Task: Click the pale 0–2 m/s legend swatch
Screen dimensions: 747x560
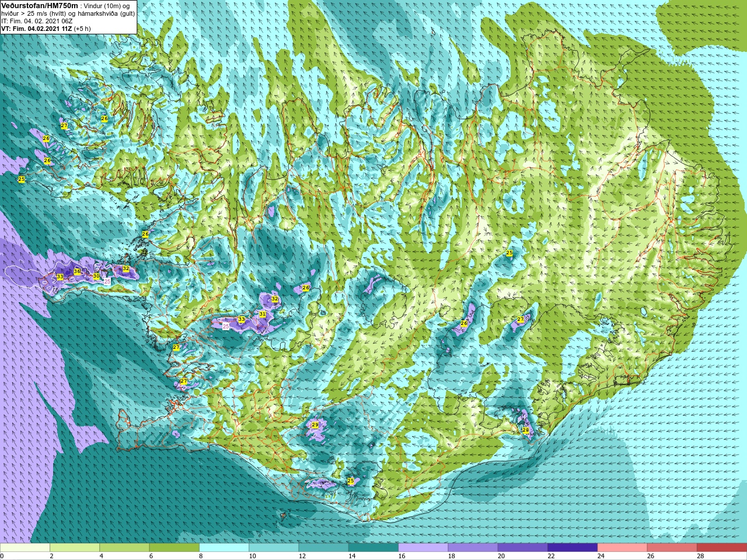Action: pyautogui.click(x=25, y=548)
